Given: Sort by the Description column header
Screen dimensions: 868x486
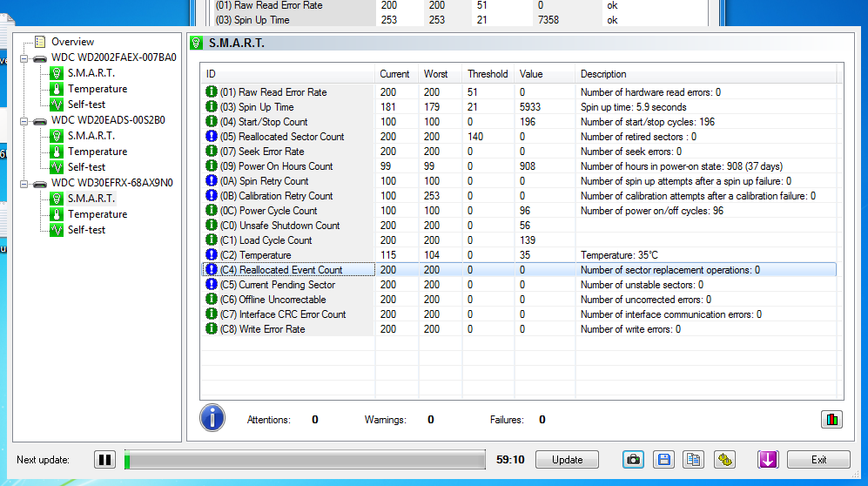Looking at the screenshot, I should tap(706, 74).
